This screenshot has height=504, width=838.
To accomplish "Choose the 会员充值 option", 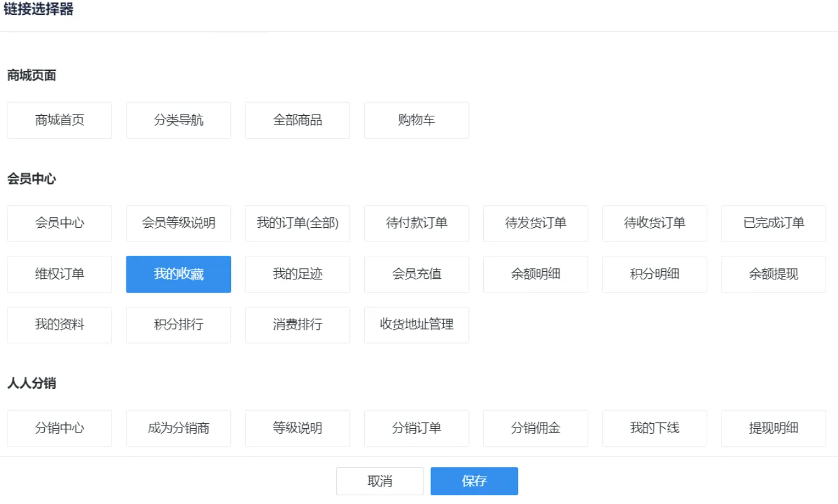I will pyautogui.click(x=417, y=274).
